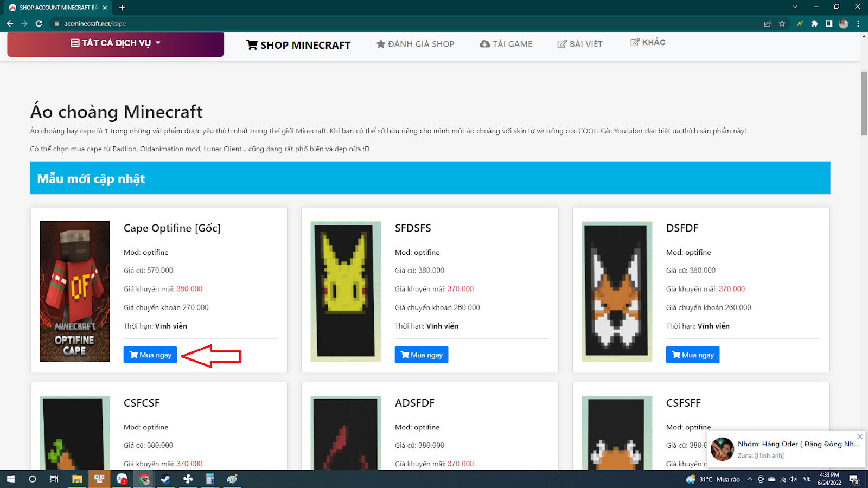This screenshot has height=488, width=868.
Task: Open the CSFSFF cape image
Action: click(617, 433)
